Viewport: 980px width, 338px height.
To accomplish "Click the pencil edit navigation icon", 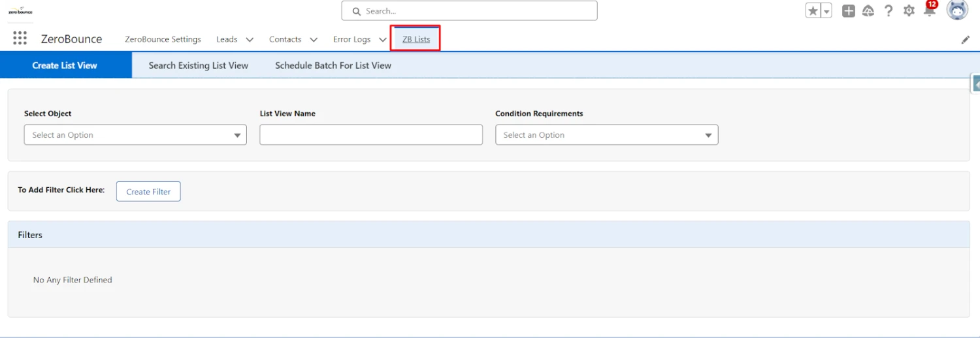I will (x=965, y=40).
